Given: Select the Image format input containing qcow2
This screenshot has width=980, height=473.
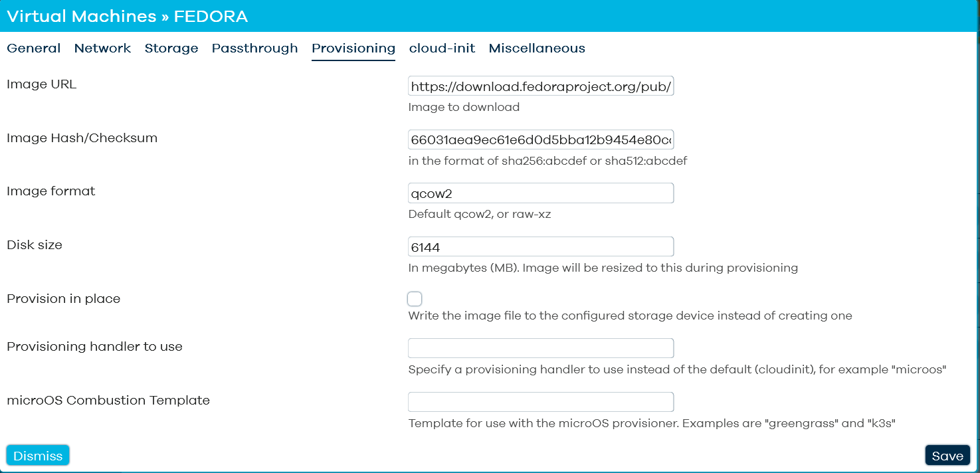Looking at the screenshot, I should (x=541, y=193).
